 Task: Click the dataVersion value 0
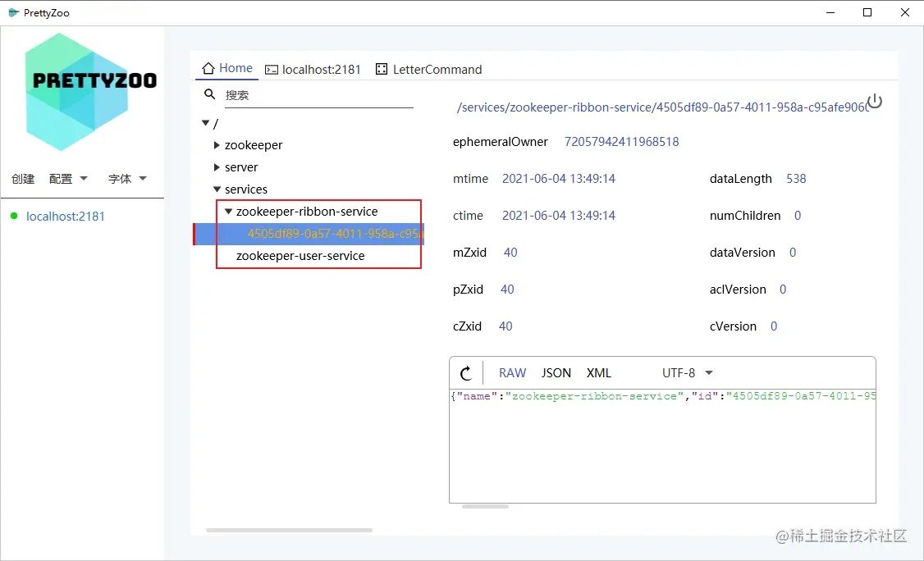pyautogui.click(x=793, y=253)
